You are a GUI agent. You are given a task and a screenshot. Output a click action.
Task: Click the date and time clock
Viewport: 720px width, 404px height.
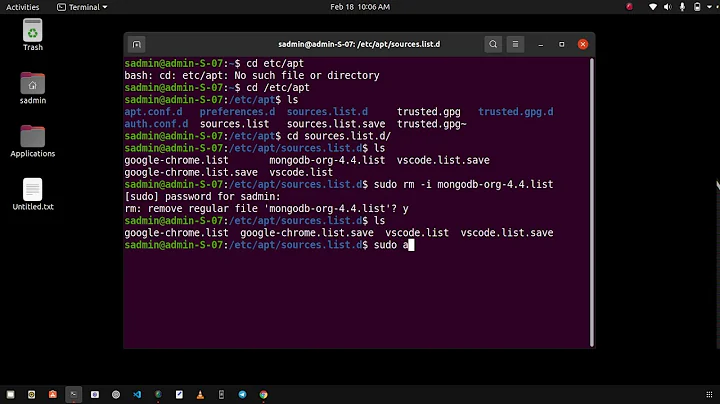[x=360, y=7]
